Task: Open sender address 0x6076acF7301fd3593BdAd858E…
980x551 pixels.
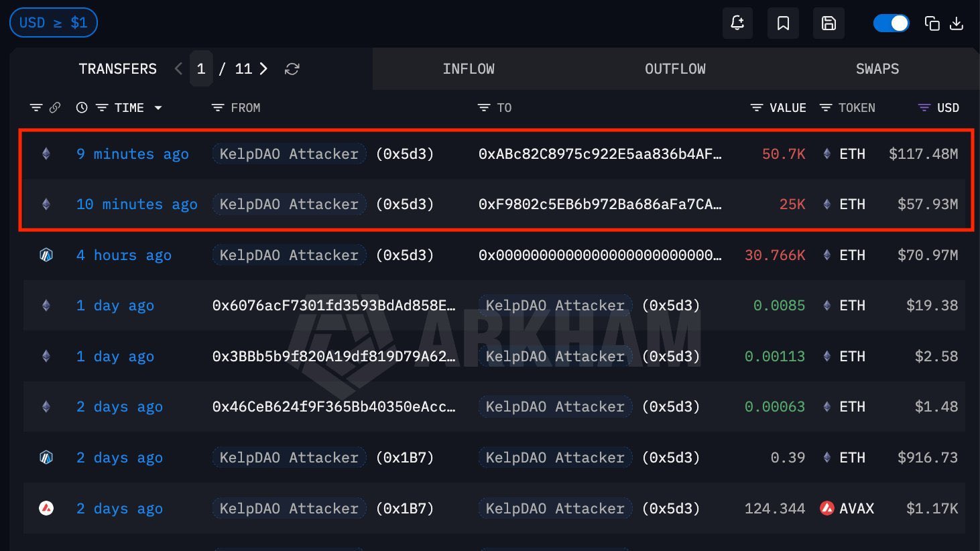Action: point(334,306)
